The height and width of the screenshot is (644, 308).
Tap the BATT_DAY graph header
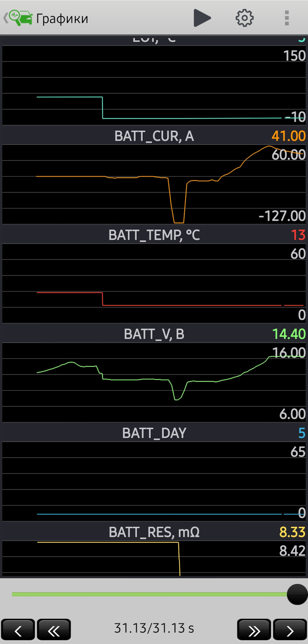(154, 433)
